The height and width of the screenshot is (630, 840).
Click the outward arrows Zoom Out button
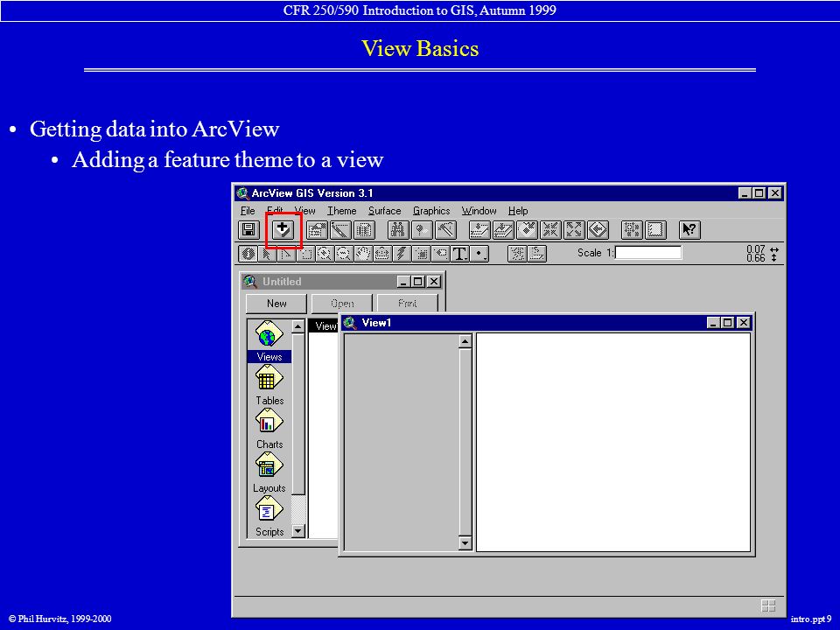574,230
